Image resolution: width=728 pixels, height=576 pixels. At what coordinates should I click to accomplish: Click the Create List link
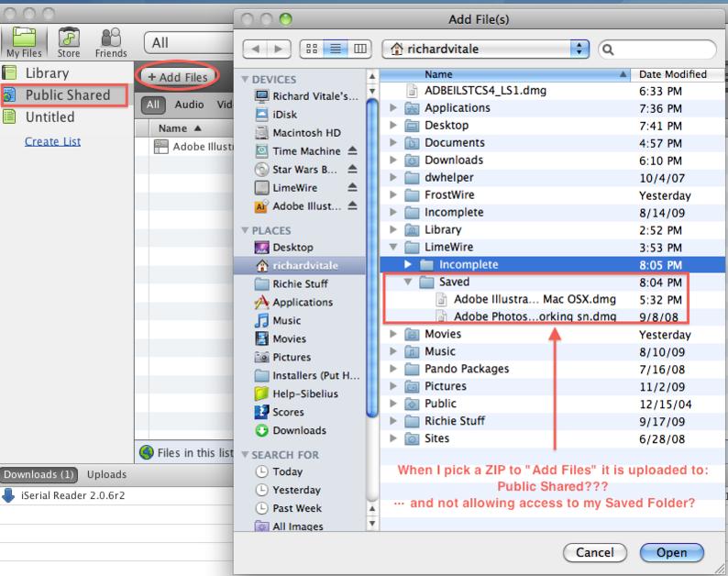tap(52, 141)
